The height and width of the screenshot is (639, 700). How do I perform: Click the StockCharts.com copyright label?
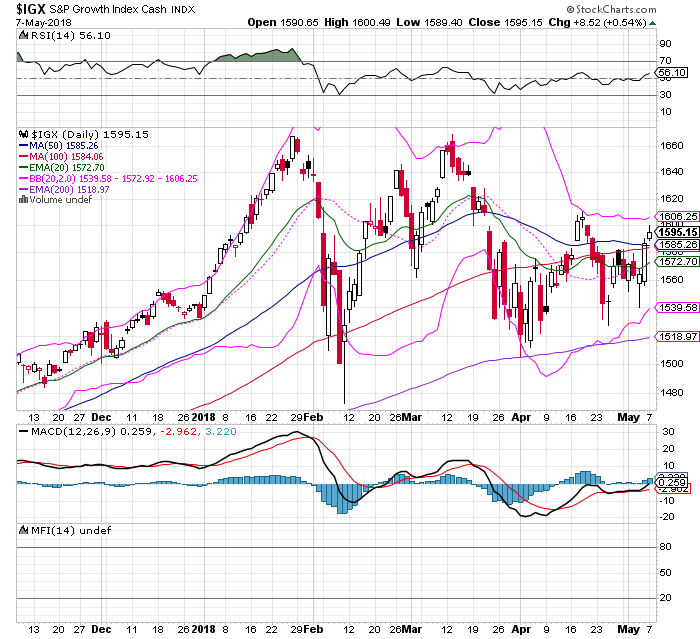pos(611,9)
